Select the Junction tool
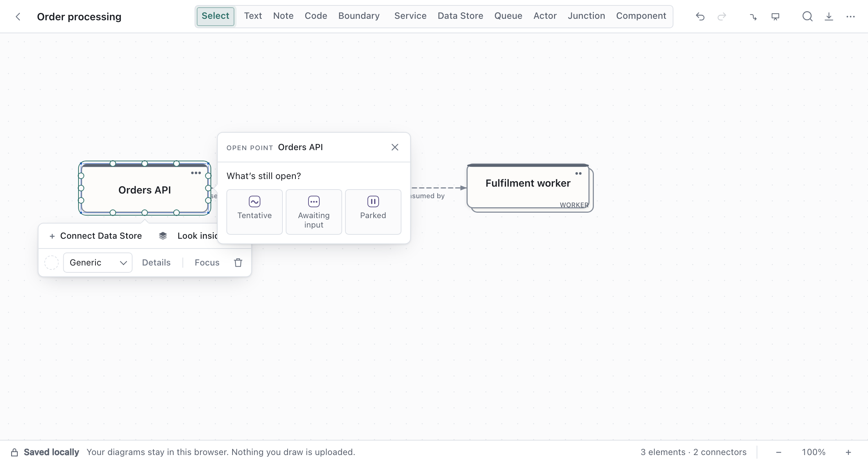Viewport: 868px width, 463px height. pos(586,16)
